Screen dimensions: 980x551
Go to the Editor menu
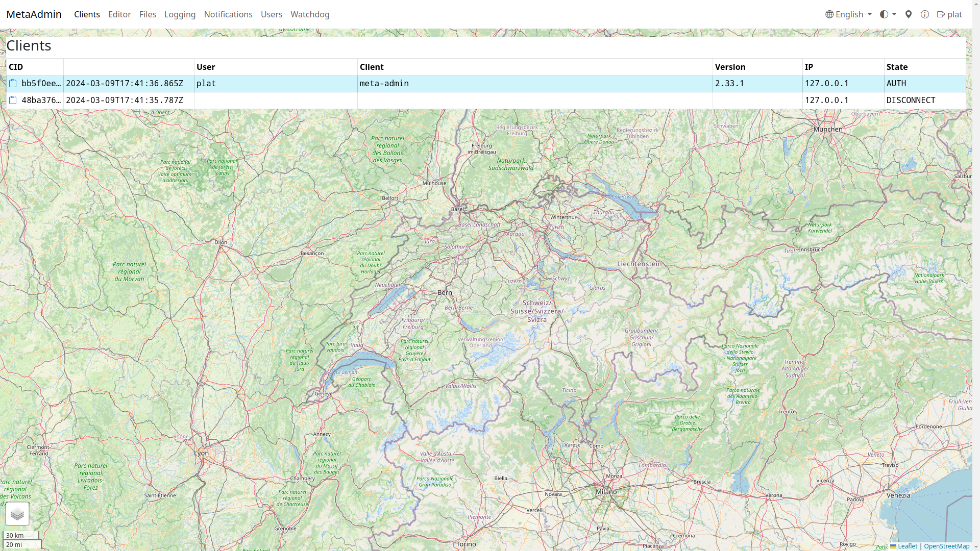pyautogui.click(x=119, y=14)
